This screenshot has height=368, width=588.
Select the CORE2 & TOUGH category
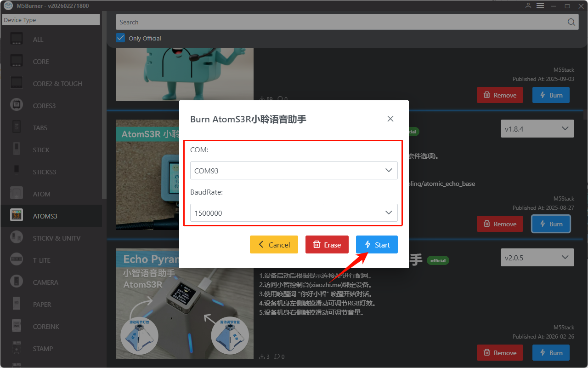(x=57, y=84)
